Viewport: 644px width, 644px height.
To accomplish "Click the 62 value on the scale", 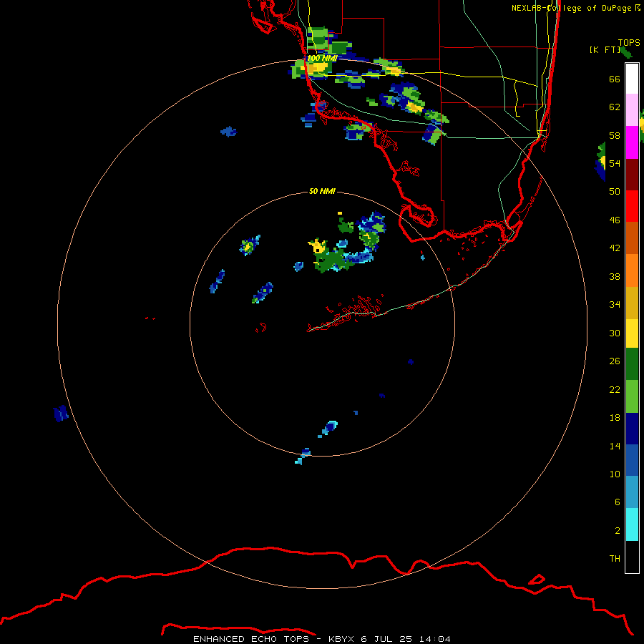I will pyautogui.click(x=615, y=107).
